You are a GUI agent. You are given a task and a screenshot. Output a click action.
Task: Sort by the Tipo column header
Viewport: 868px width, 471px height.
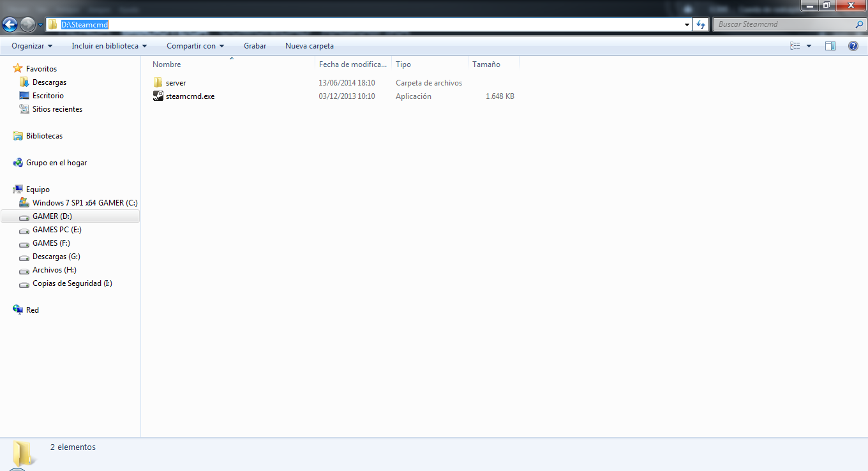tap(430, 64)
